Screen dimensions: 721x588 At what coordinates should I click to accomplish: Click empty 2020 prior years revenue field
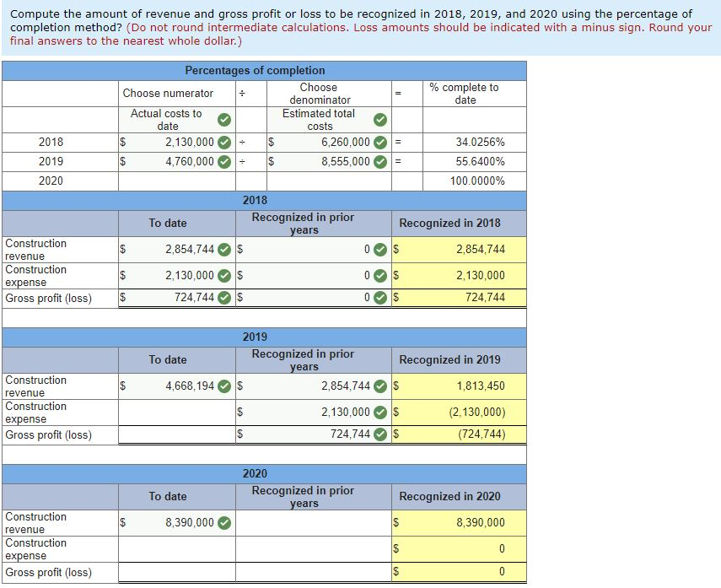click(314, 523)
